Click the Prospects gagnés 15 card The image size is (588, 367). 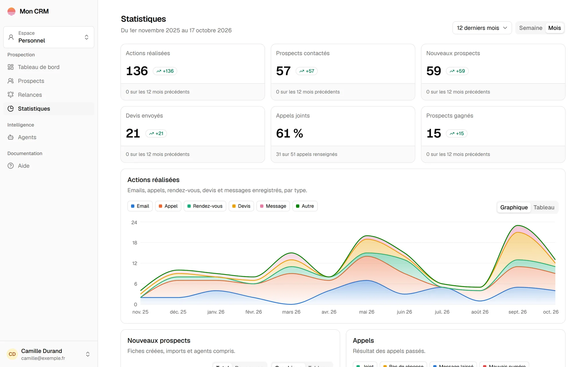(493, 135)
